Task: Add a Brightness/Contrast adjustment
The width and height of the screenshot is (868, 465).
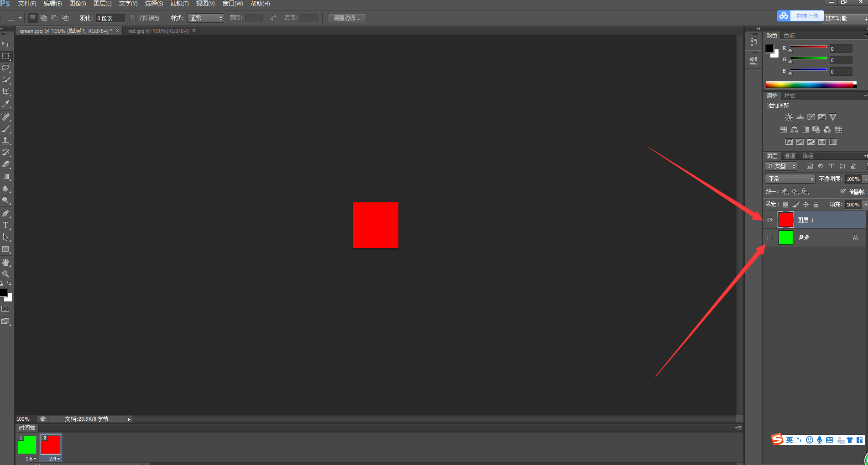Action: click(789, 117)
